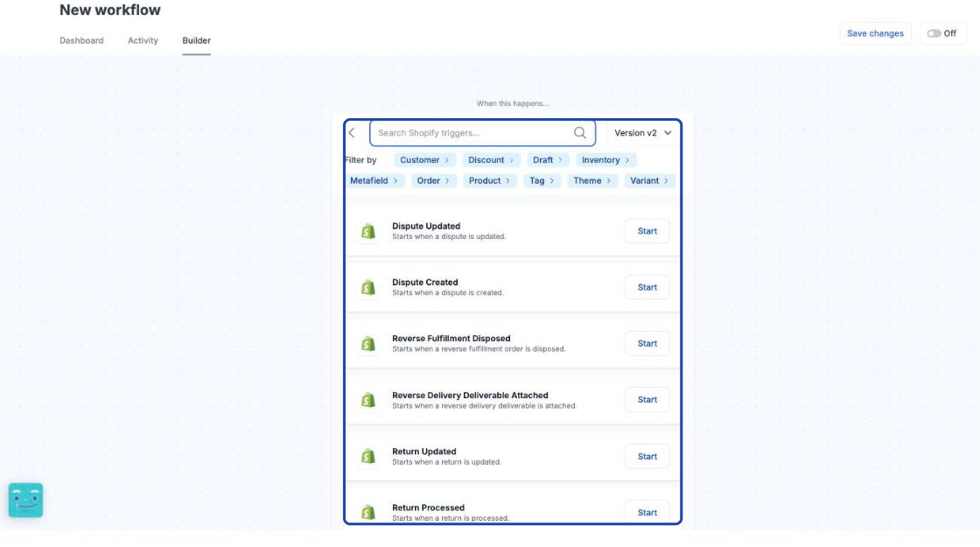Image resolution: width=980 pixels, height=547 pixels.
Task: Open the chatbot assistant face icon
Action: (x=25, y=500)
